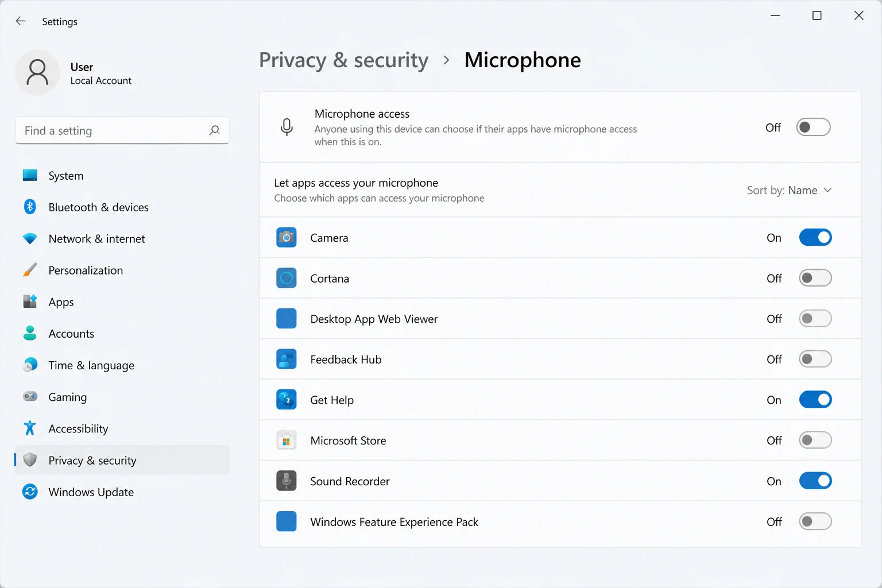
Task: Click the Windows Feature Experience Pack icon
Action: [x=287, y=521]
